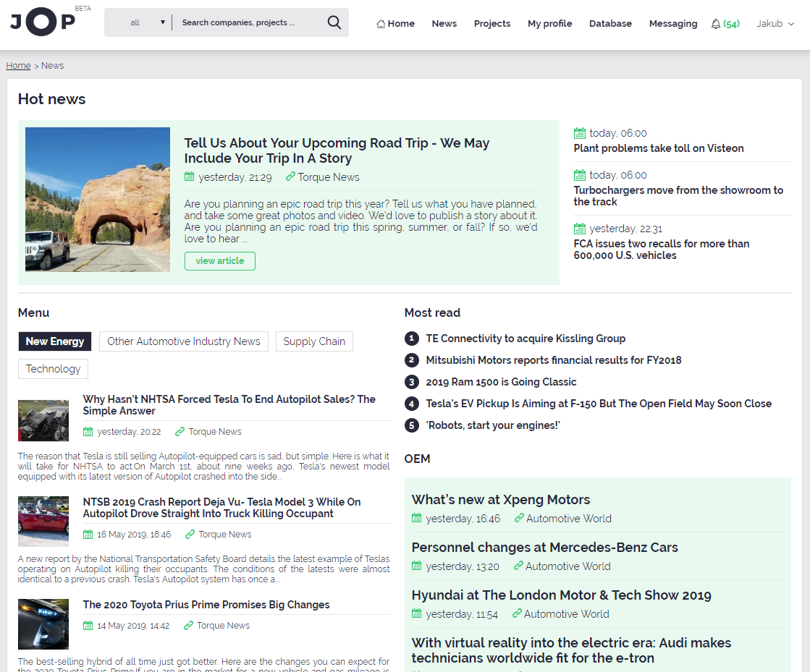Click the search magnifier icon
Image resolution: width=810 pixels, height=672 pixels.
coord(334,22)
